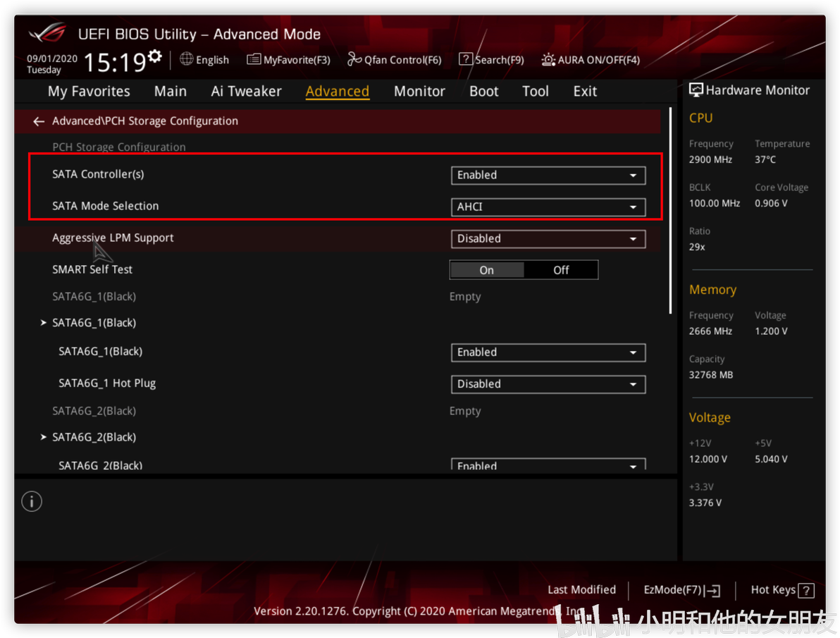Expand the SATA6G_2(Black) submenu
Screen dimensions: 840x638
tap(94, 437)
